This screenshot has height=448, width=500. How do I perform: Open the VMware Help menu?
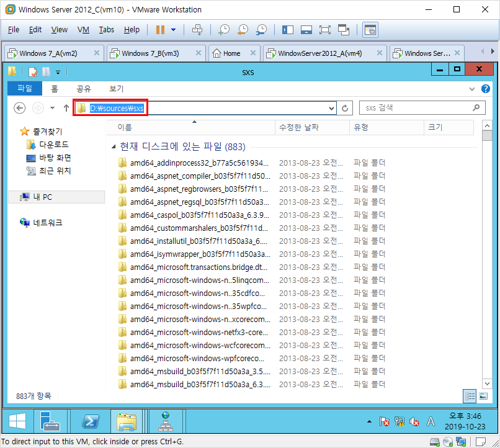[132, 30]
